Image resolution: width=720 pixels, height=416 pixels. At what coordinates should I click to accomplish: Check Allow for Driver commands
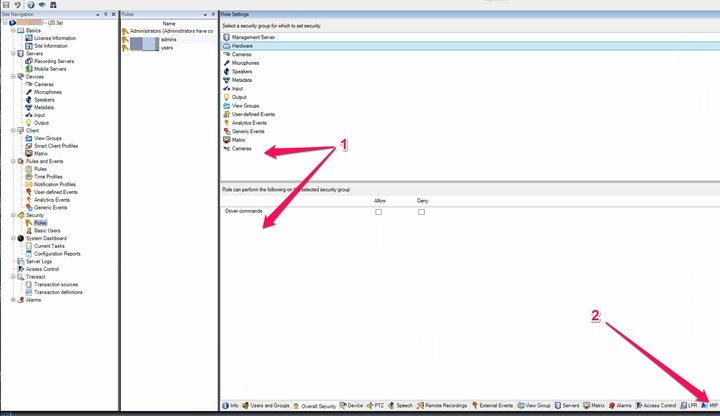click(x=379, y=212)
